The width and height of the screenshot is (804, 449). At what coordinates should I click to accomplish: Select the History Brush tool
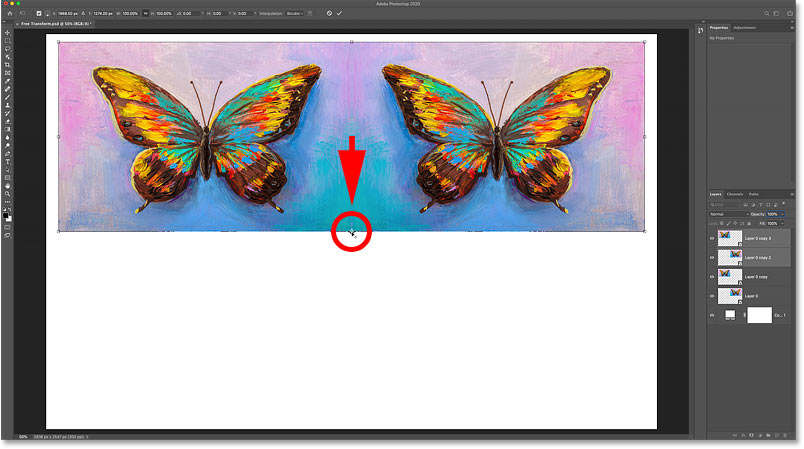pos(8,113)
